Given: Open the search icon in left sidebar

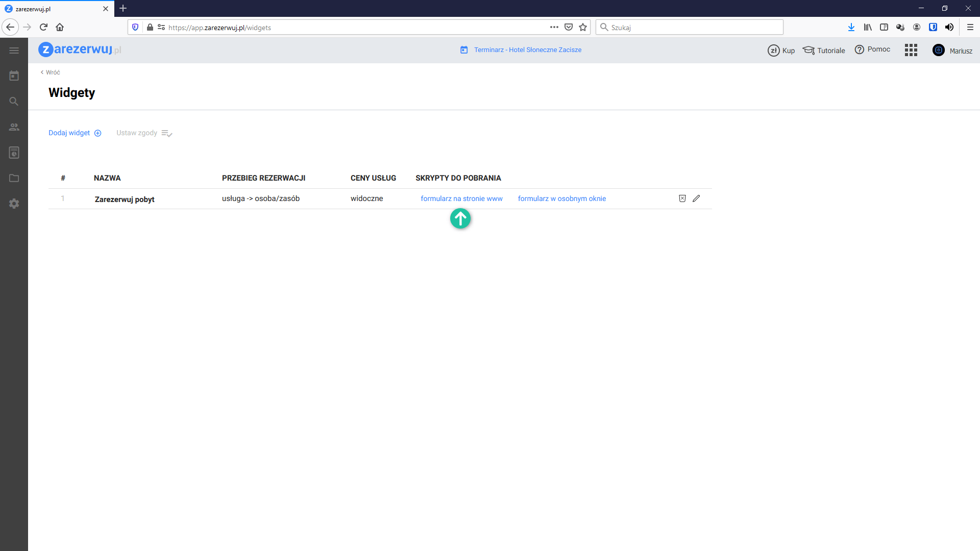Looking at the screenshot, I should pyautogui.click(x=14, y=102).
